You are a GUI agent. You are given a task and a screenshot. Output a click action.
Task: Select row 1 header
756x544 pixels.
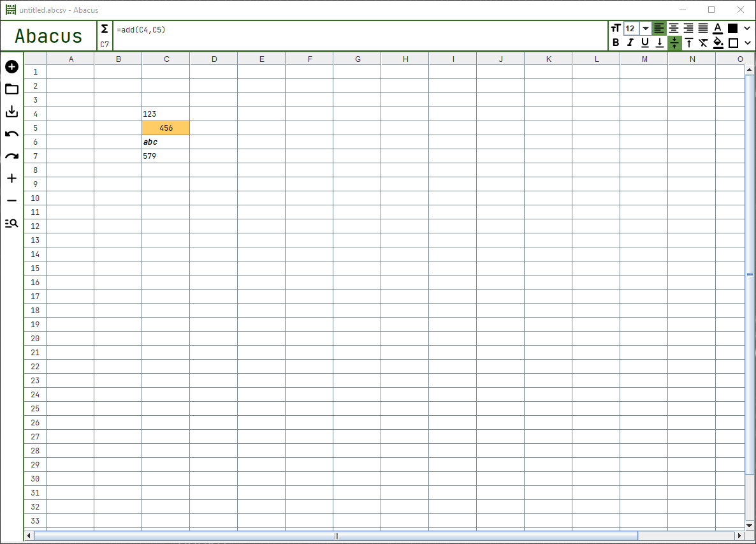pyautogui.click(x=35, y=72)
